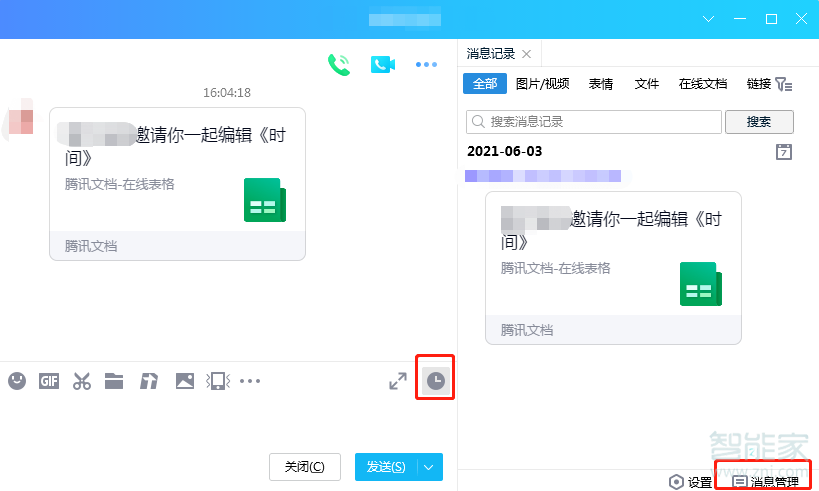Send a picture with image icon
Viewport: 819px width, 491px height.
184,381
